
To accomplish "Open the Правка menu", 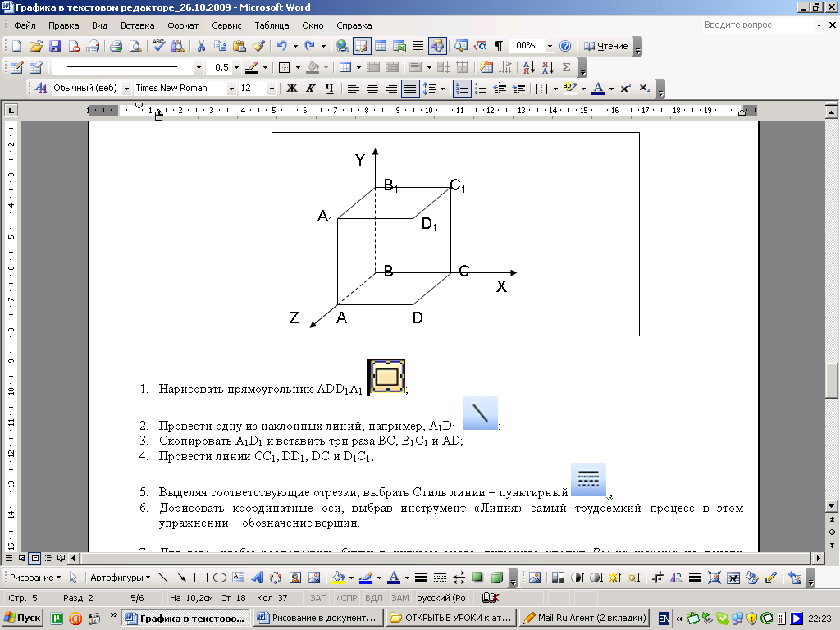I will click(64, 25).
